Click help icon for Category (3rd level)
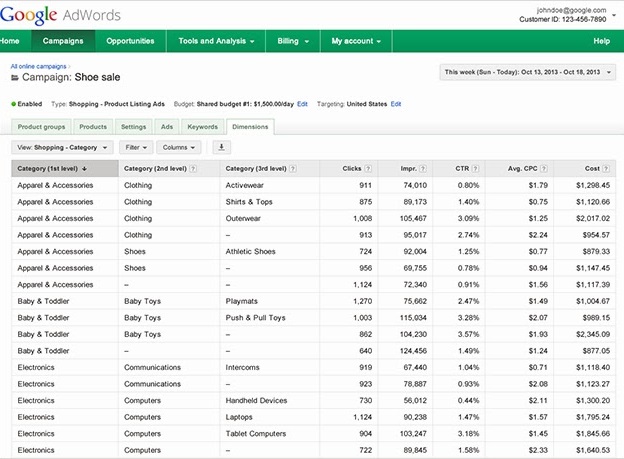This screenshot has width=624, height=459. 294,169
